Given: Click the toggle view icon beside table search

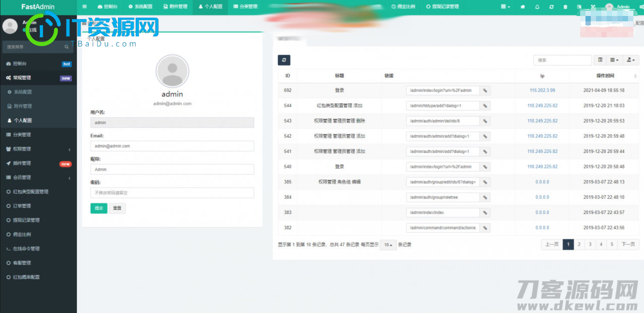Looking at the screenshot, I should coord(600,60).
